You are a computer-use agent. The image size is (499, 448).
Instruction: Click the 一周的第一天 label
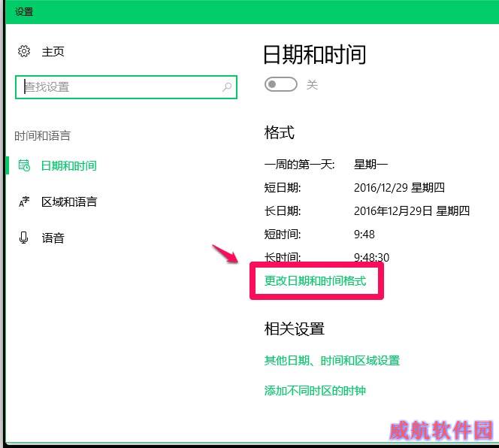[x=299, y=165]
